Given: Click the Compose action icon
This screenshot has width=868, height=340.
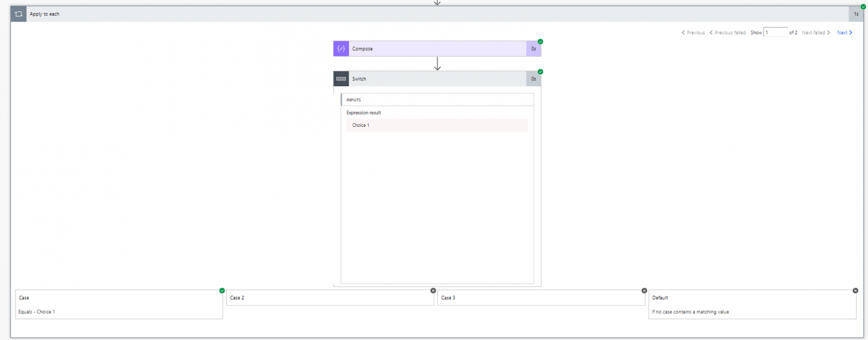Looking at the screenshot, I should click(x=341, y=49).
